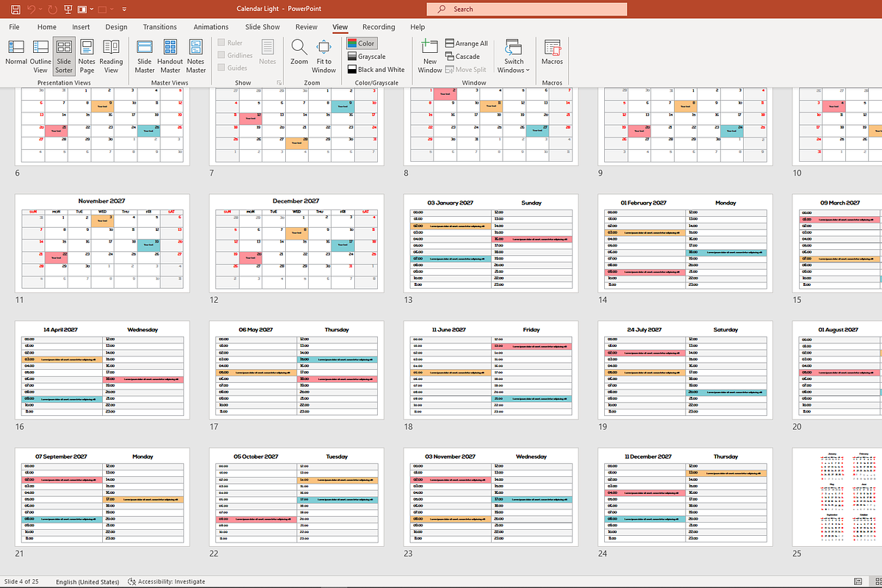Screen dimensions: 882x588
Task: Select the December 2027 slide thumbnail
Action: click(296, 243)
